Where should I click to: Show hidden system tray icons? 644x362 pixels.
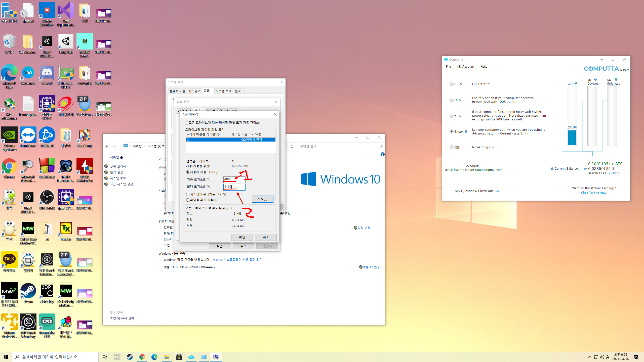590,357
